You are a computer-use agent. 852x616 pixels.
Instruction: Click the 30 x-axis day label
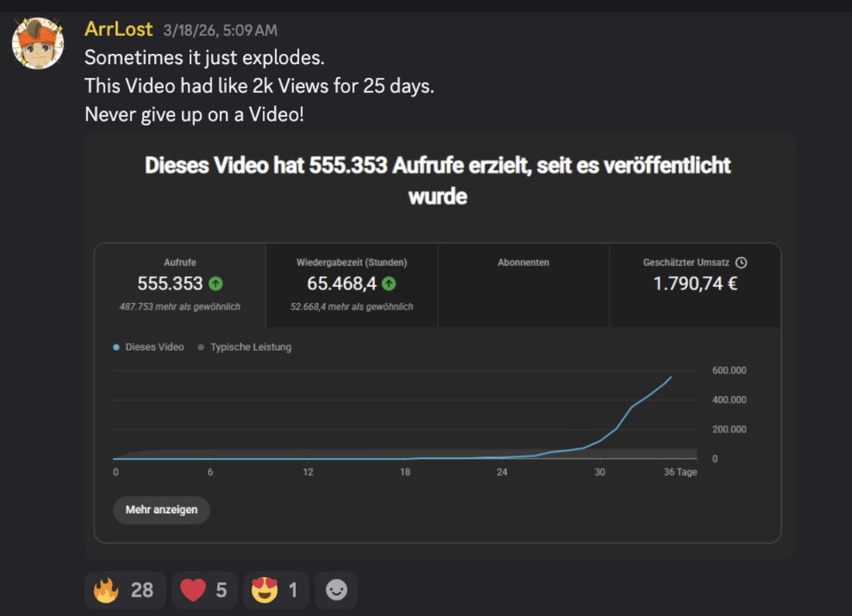tap(599, 473)
